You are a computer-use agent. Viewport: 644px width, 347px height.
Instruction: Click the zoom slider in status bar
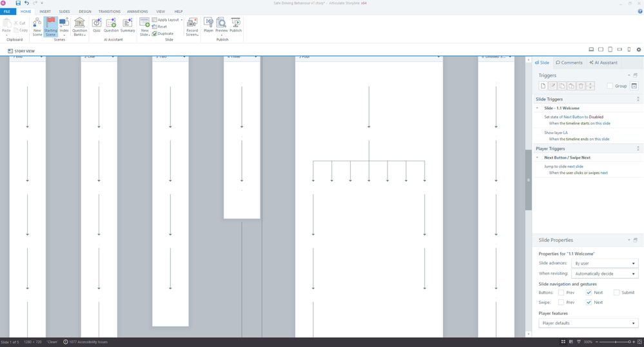(x=615, y=342)
